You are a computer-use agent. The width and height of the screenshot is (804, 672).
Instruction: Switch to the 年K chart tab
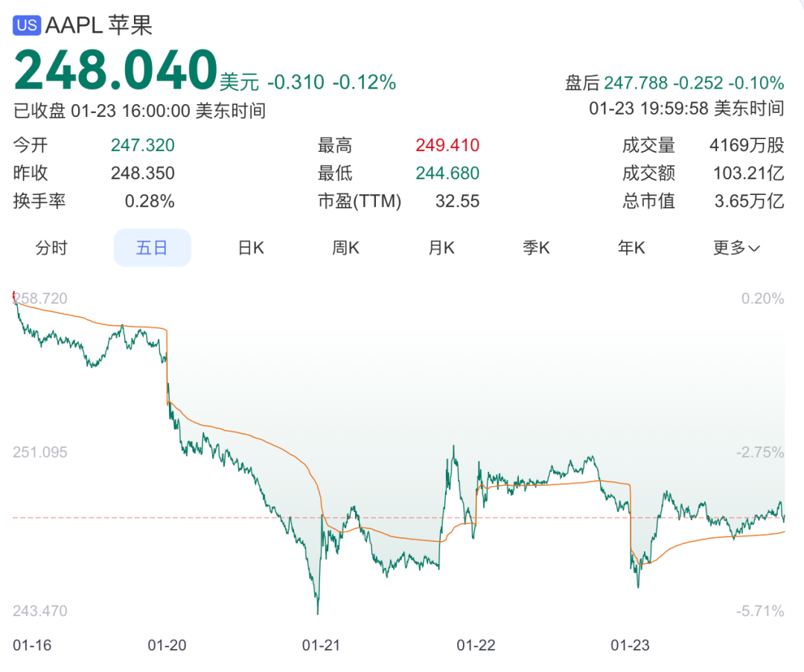tap(631, 248)
